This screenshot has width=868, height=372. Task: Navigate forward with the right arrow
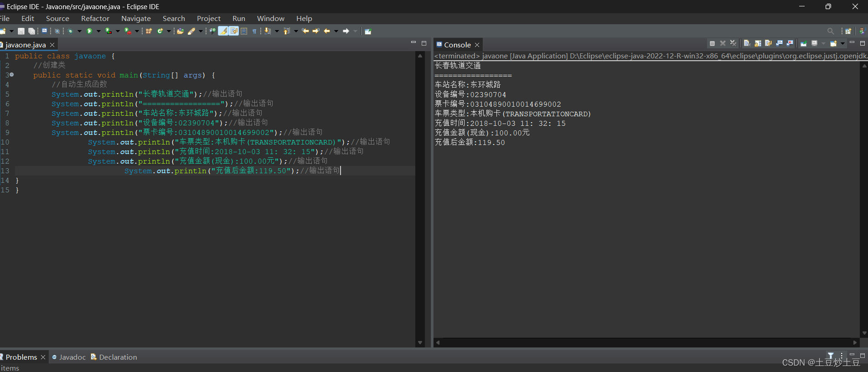(x=346, y=31)
